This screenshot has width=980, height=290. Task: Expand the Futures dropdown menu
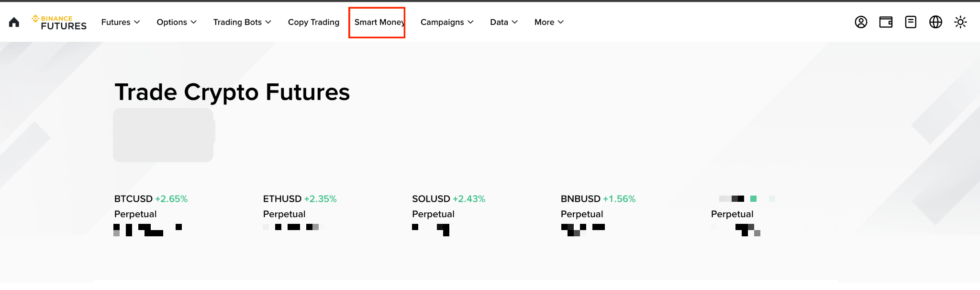pyautogui.click(x=121, y=22)
